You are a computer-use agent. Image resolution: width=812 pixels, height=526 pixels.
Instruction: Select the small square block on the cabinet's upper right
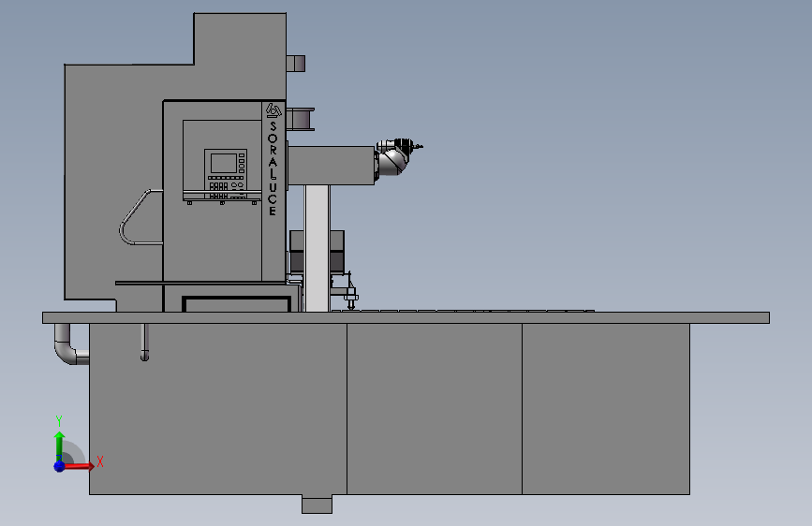tap(296, 64)
